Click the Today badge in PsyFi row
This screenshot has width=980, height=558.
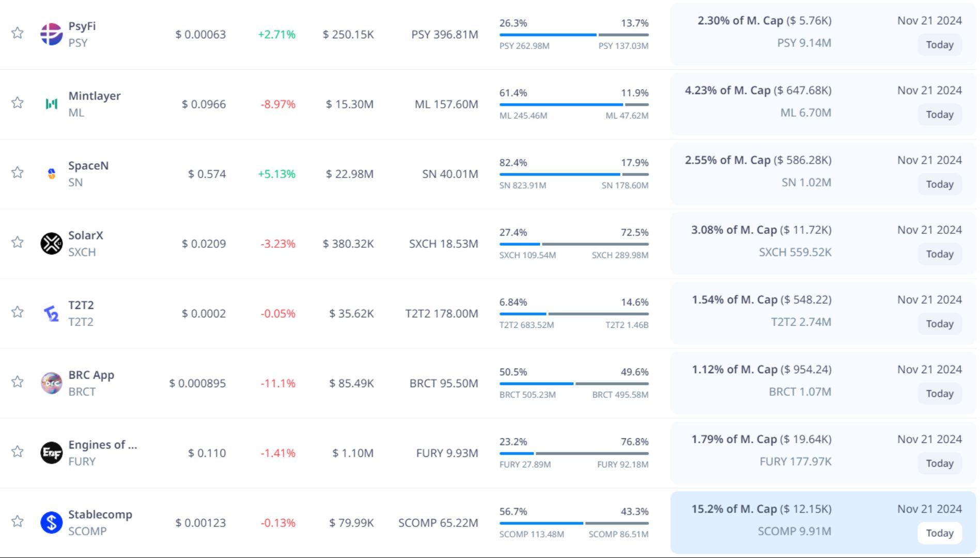[939, 45]
